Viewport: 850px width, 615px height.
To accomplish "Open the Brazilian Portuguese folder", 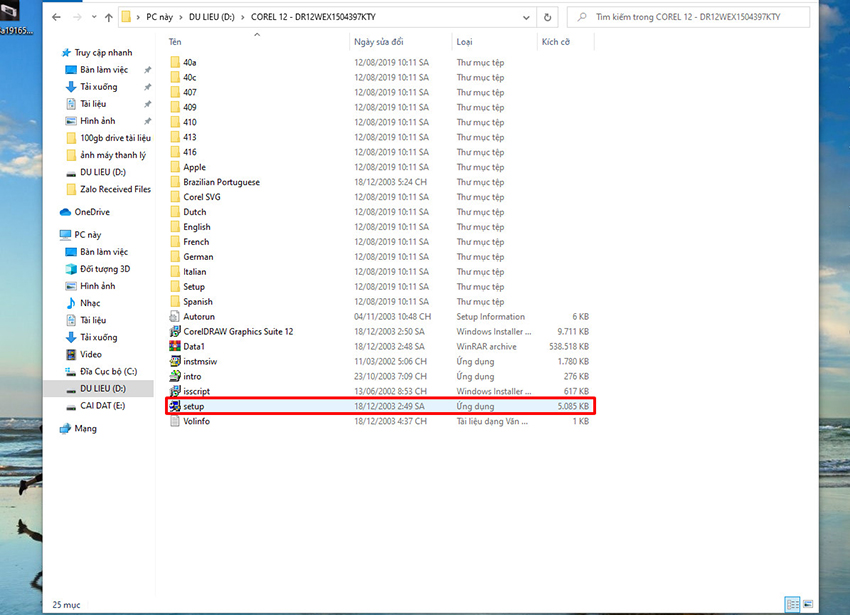I will 221,182.
